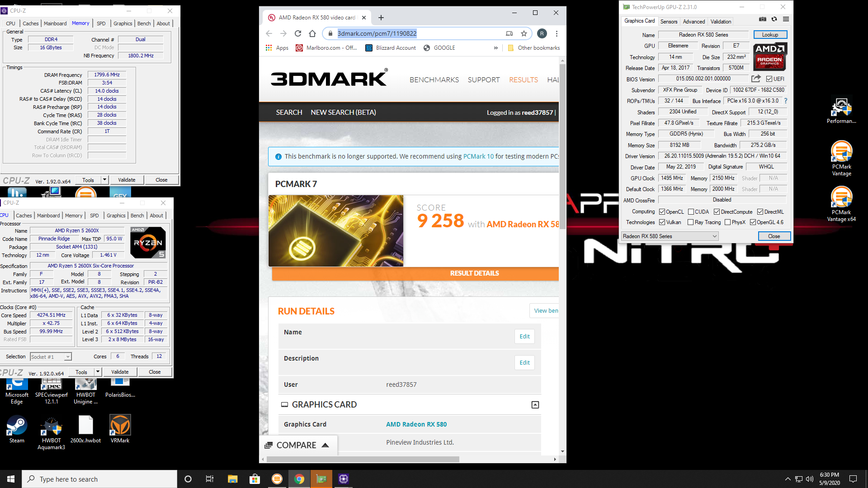This screenshot has width=868, height=488.
Task: Collapse the Graphics Card section icon
Action: click(x=535, y=405)
